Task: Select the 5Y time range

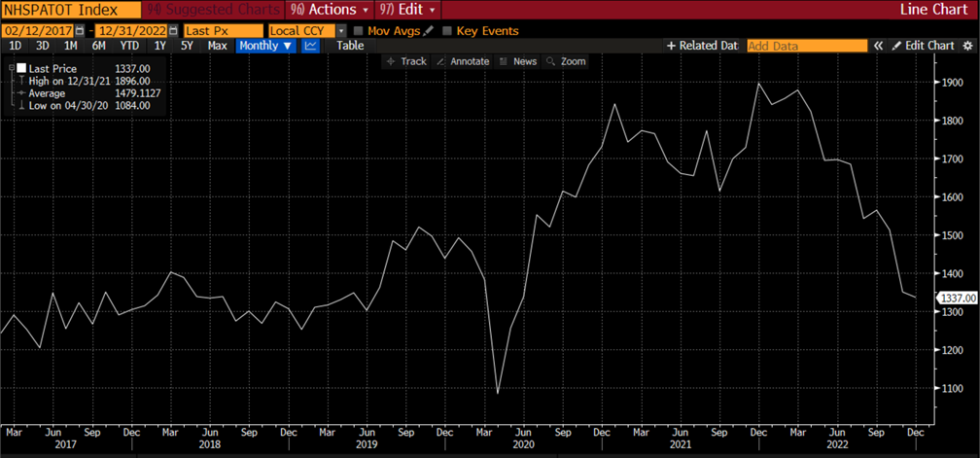Action: [x=186, y=46]
